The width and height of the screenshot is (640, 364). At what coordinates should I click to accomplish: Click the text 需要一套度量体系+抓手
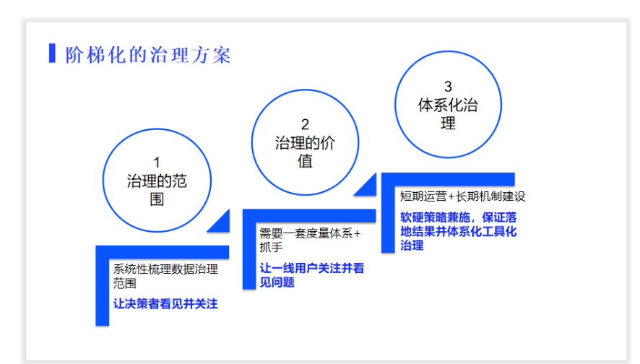click(310, 240)
